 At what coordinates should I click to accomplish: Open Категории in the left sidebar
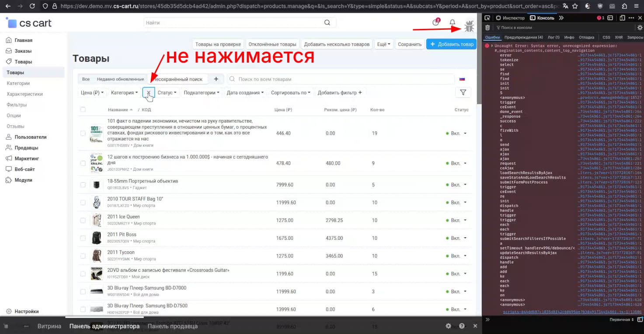coord(18,83)
